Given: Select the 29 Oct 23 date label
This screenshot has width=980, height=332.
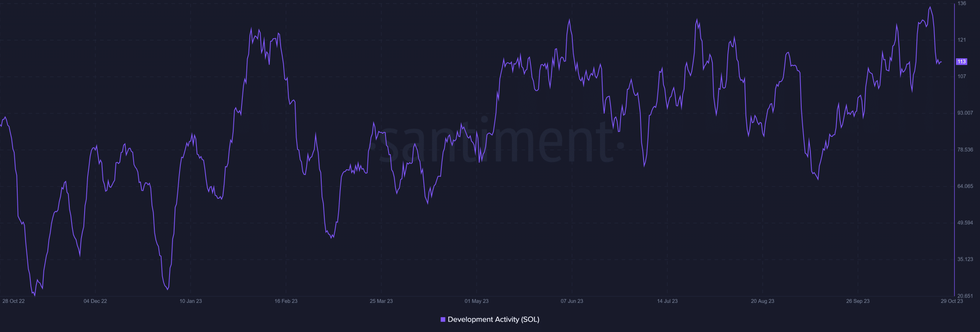Looking at the screenshot, I should (x=952, y=301).
